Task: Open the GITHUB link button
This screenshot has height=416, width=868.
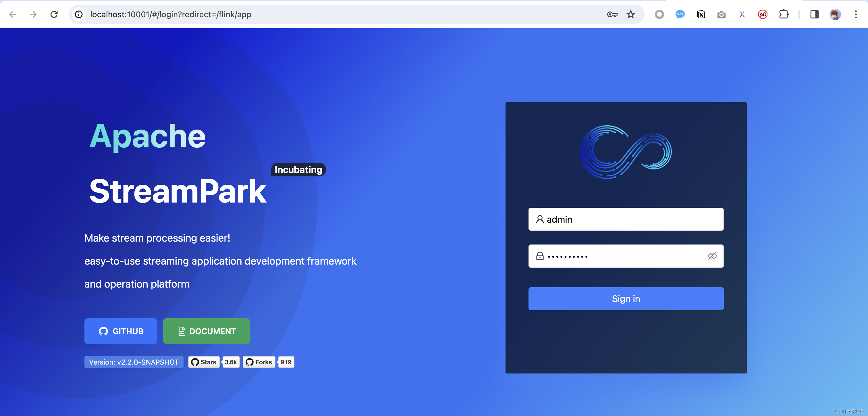Action: (121, 331)
